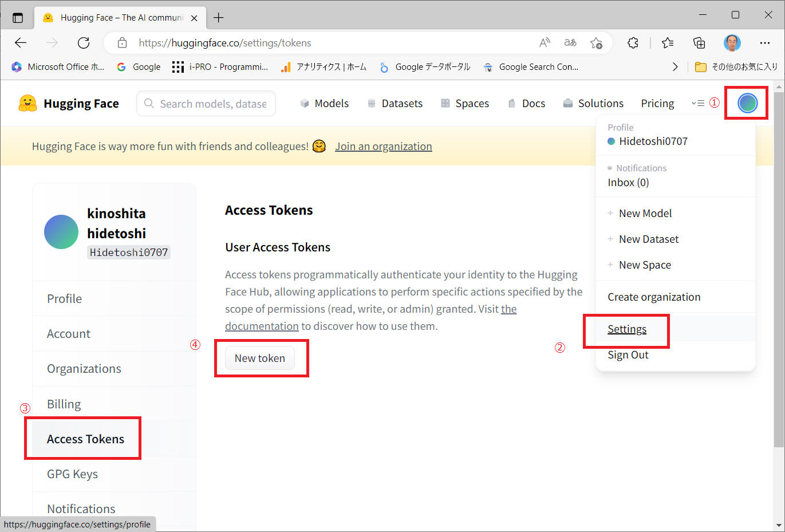Expand the navbar more-menu icon
The height and width of the screenshot is (532, 785).
pos(698,104)
